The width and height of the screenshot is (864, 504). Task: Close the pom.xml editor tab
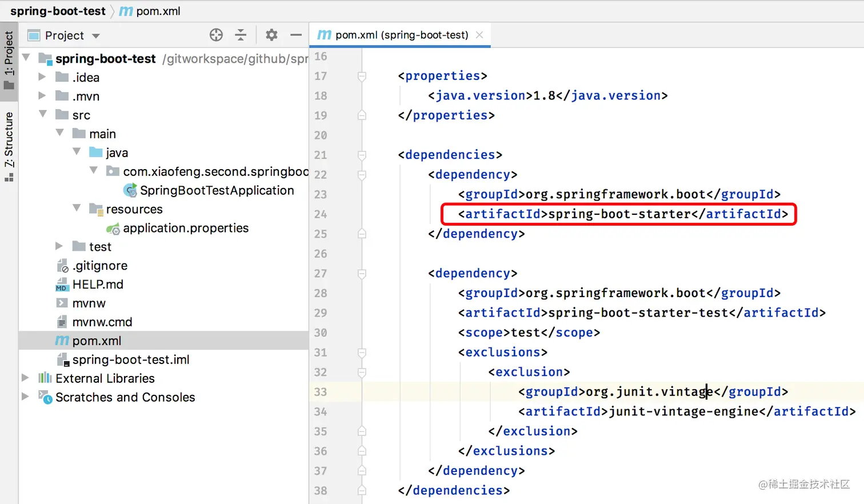click(479, 35)
